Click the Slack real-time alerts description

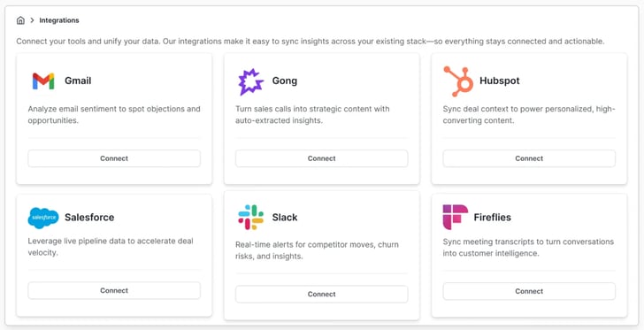coord(317,250)
